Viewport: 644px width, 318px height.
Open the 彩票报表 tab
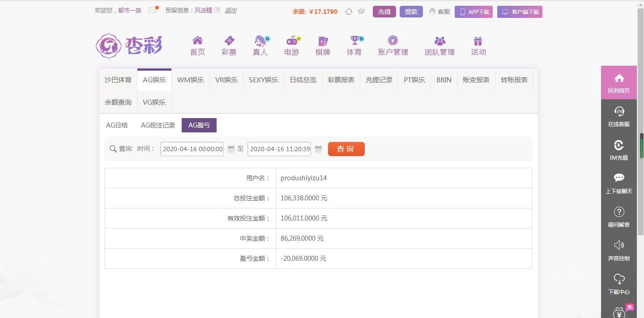coord(341,80)
